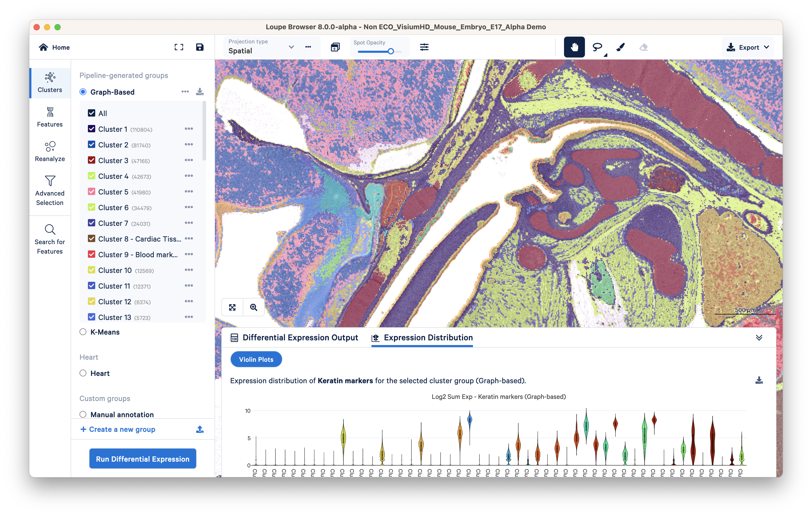812x516 pixels.
Task: Select the K-Means clustering radio button
Action: click(83, 332)
